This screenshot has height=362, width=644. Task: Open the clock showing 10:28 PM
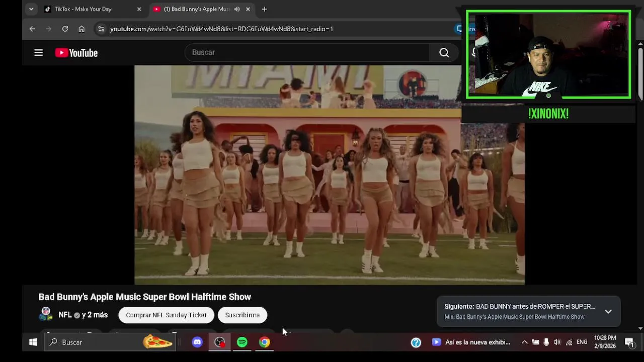605,342
